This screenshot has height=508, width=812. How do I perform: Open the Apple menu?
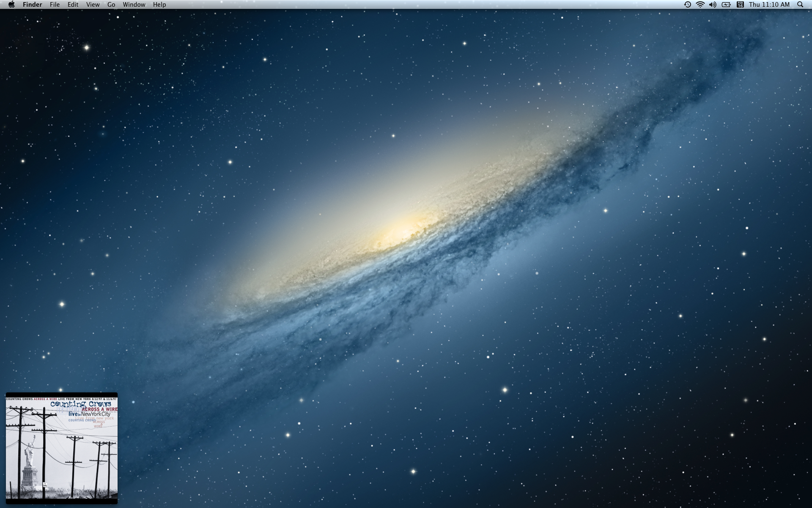(11, 5)
